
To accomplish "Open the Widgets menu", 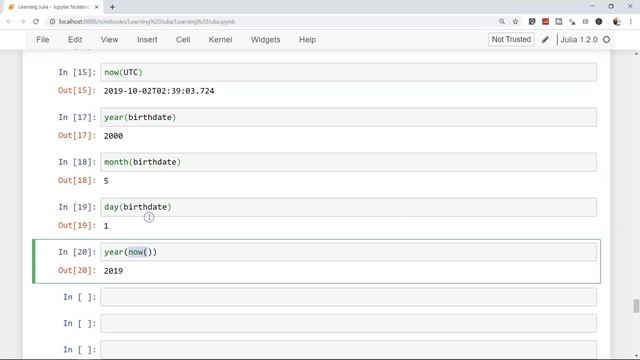I will 265,40.
